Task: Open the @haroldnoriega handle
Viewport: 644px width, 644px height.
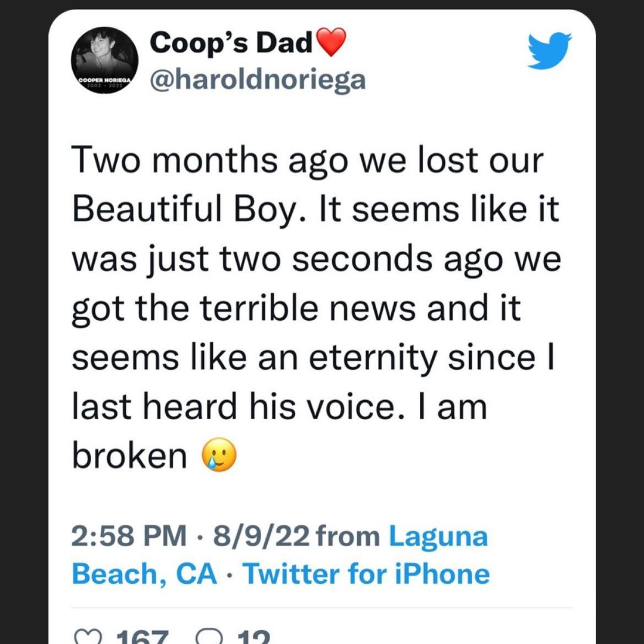Action: pos(257,78)
